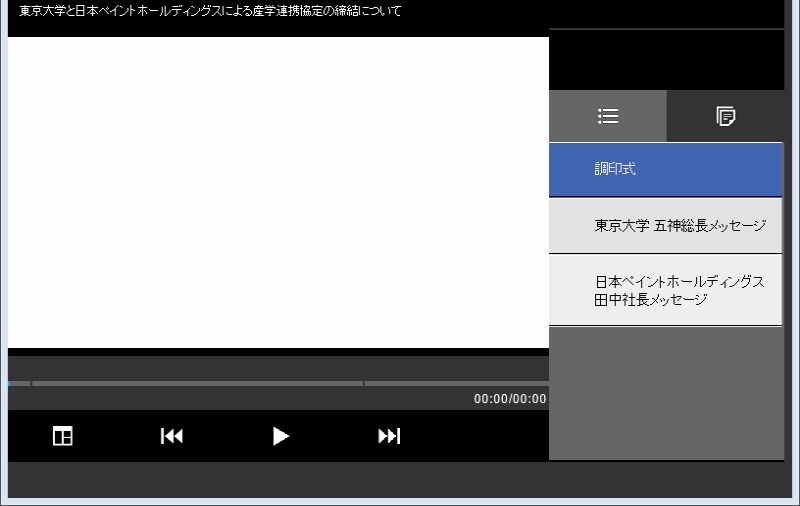The image size is (800, 506).
Task: Skip to next chapter
Action: tap(389, 436)
